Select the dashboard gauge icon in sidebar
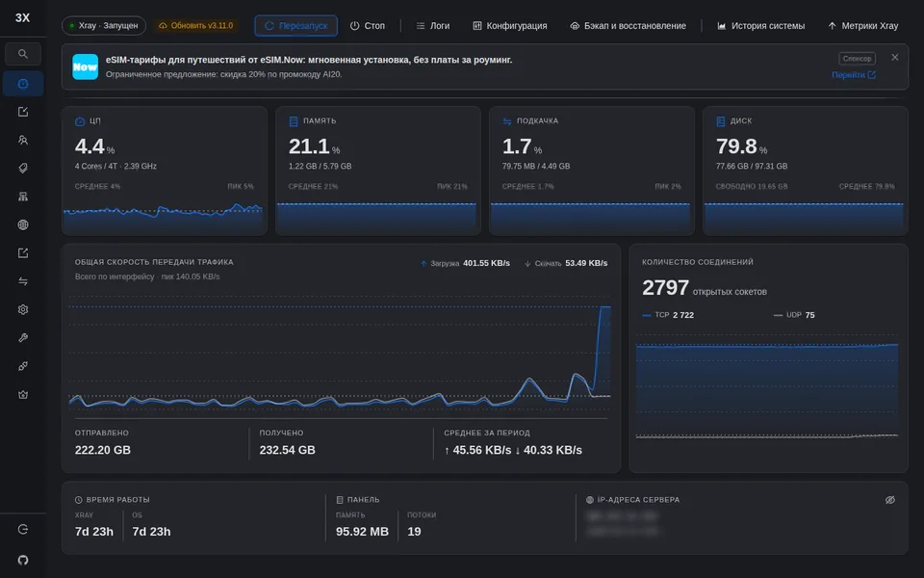This screenshot has height=578, width=924. [23, 84]
